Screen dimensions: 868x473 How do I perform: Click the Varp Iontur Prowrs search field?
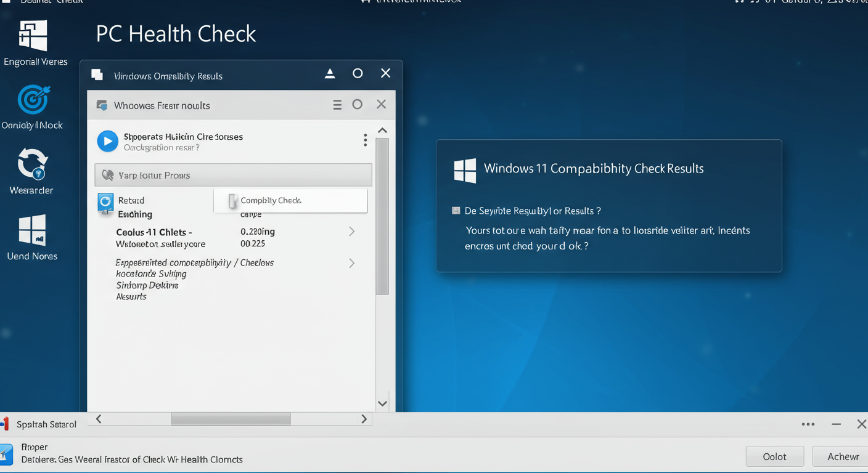pos(233,175)
